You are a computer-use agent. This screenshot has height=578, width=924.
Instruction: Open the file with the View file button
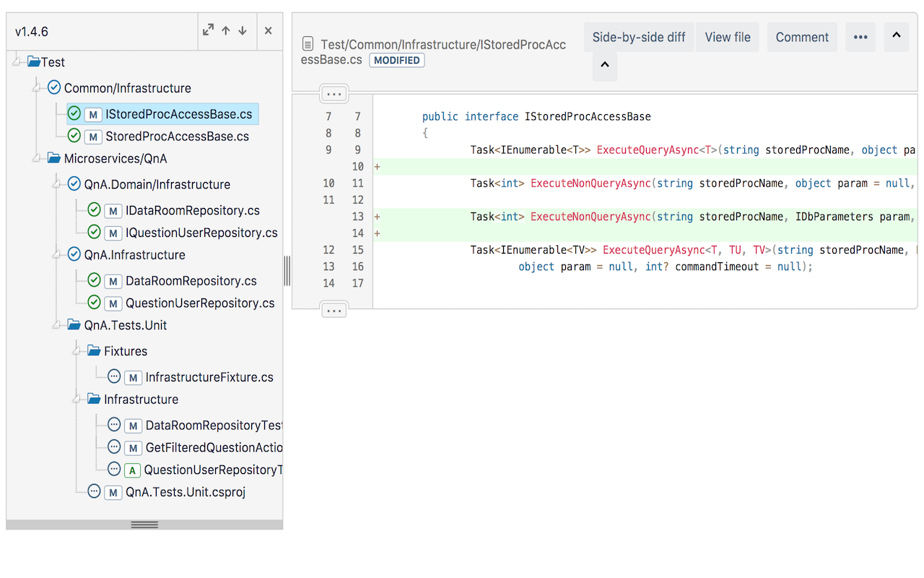(x=727, y=37)
